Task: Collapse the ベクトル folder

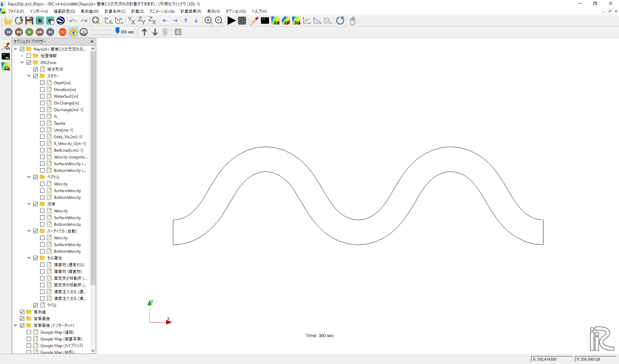Action: (x=29, y=177)
